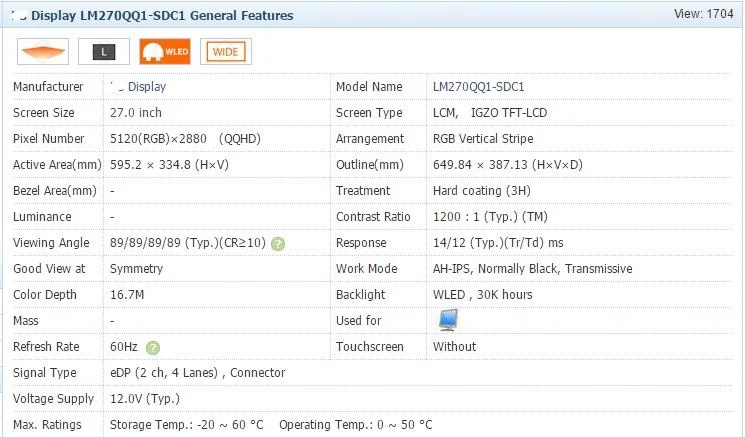Click the WLED backlight icon
Viewport: 745px width, 437px height.
(165, 51)
